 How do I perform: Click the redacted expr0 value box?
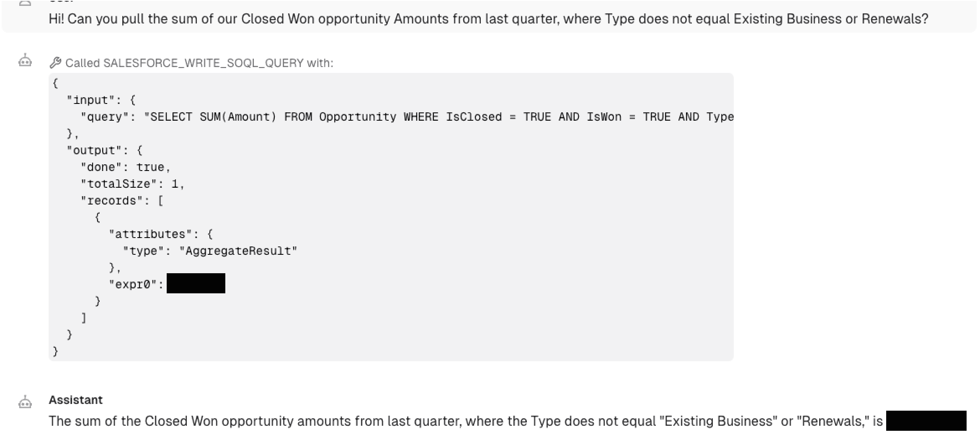(x=196, y=283)
